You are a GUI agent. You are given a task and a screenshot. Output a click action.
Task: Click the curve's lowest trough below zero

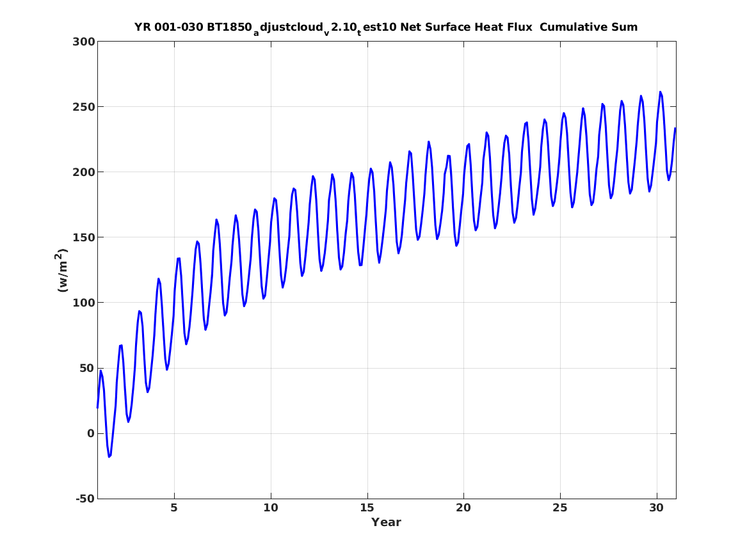click(109, 456)
